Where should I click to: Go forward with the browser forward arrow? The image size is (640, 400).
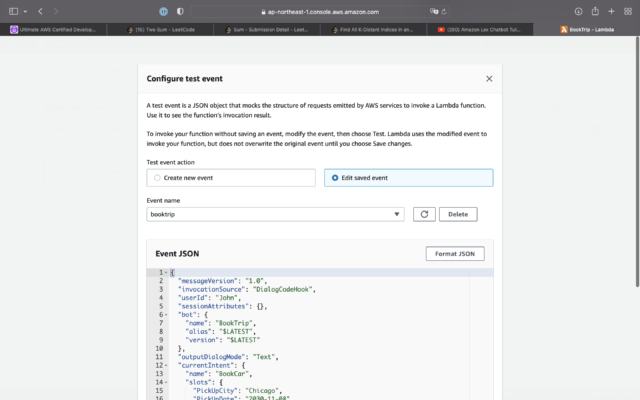[56, 11]
